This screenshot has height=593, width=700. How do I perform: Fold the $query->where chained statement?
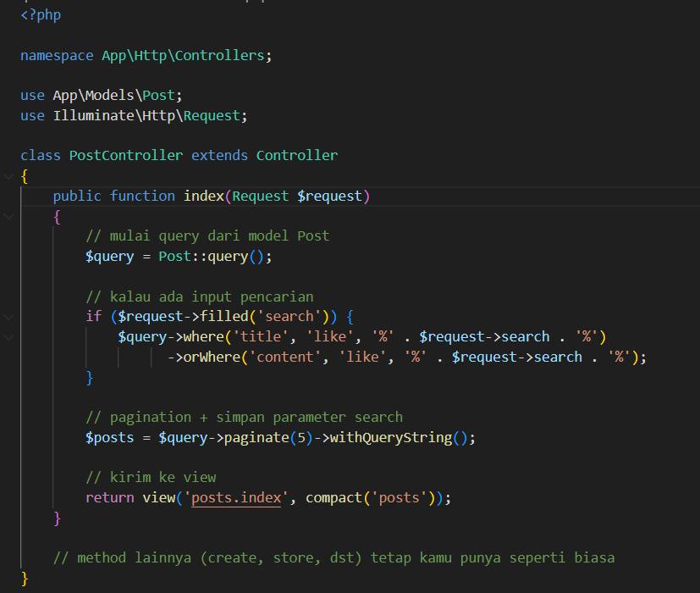tap(8, 337)
